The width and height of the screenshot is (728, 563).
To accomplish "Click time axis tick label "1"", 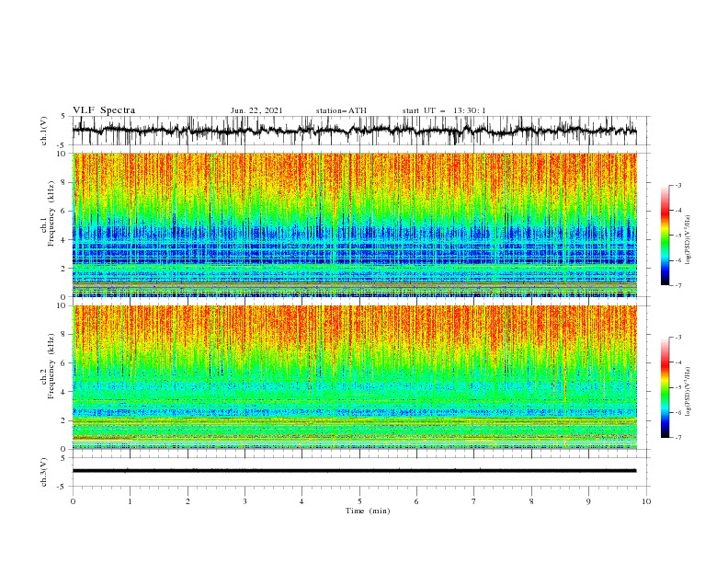I will point(130,501).
